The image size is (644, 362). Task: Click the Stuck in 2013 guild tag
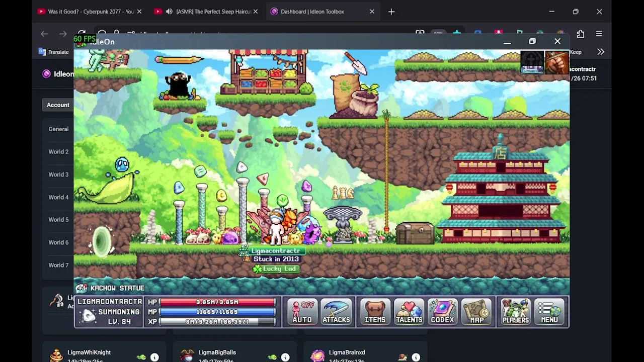(x=276, y=259)
